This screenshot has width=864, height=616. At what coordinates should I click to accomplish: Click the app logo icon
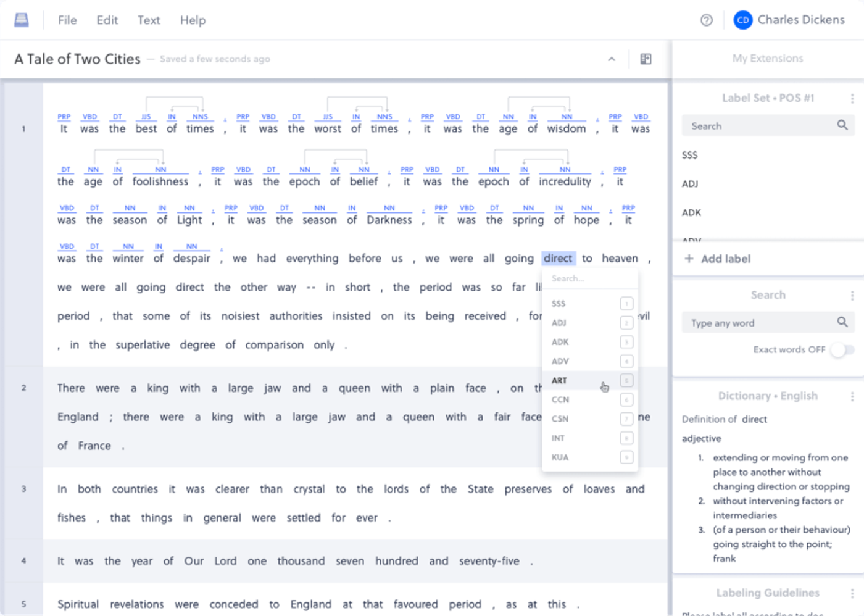[22, 20]
